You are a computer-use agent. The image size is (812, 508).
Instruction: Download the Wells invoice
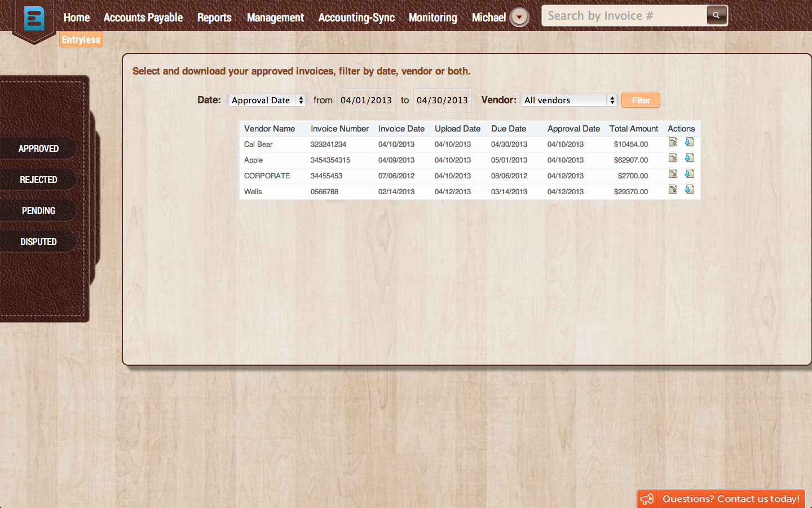(x=689, y=190)
